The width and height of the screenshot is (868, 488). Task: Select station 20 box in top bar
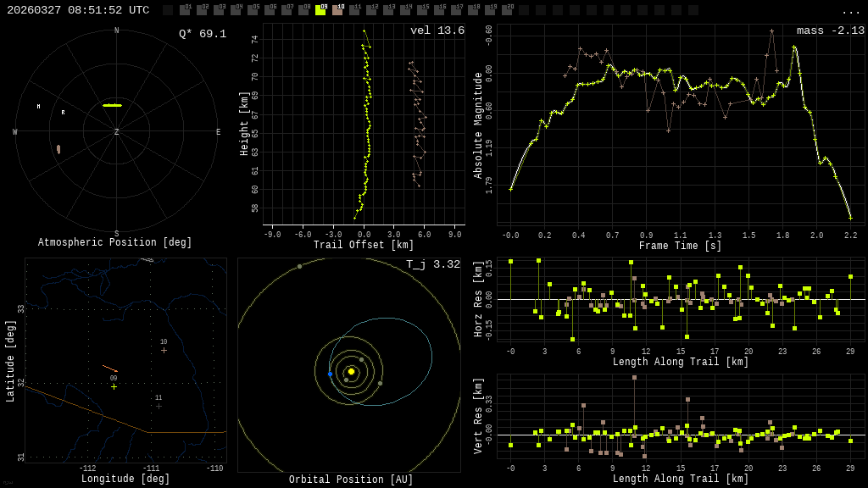coord(507,10)
